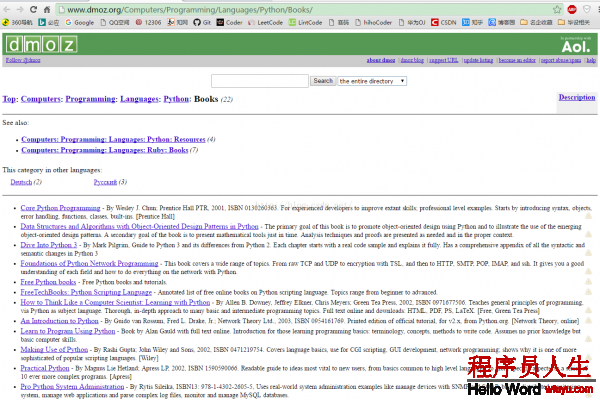Image resolution: width=600 pixels, height=400 pixels.
Task: Open the Russian language category link
Action: pos(105,182)
